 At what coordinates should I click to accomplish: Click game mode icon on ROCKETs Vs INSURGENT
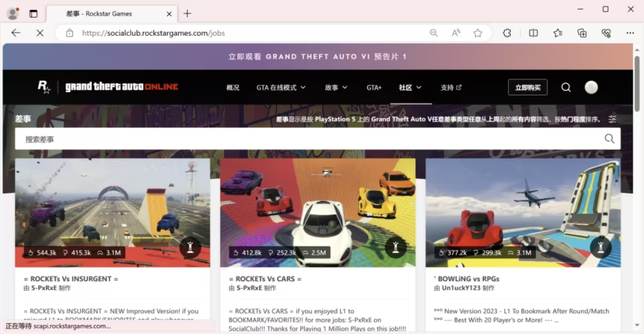point(190,247)
